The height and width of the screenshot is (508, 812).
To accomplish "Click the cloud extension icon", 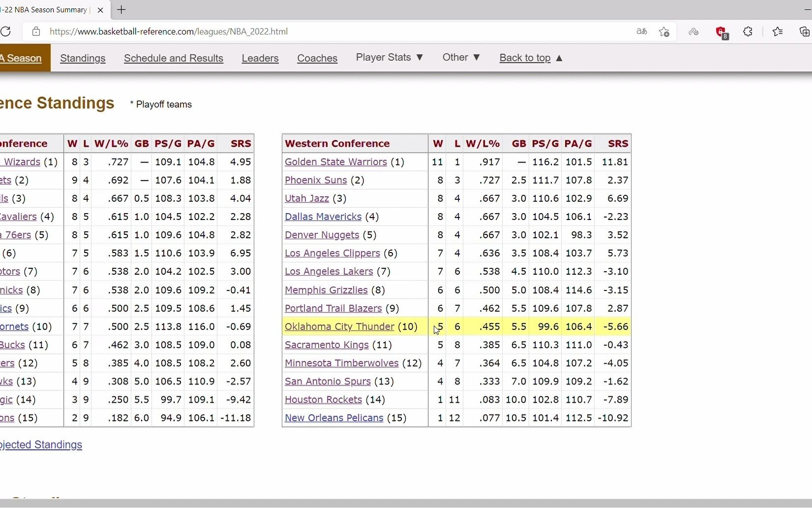I will [693, 32].
